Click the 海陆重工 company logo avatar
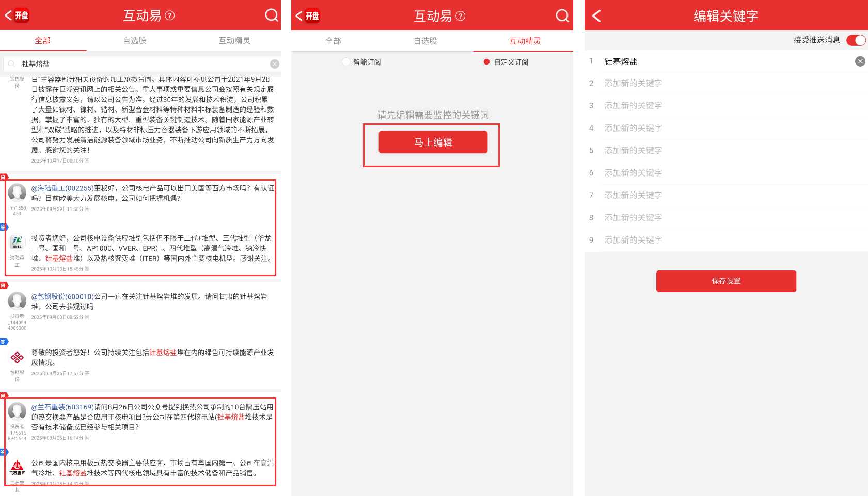This screenshot has height=496, width=868. [x=17, y=242]
